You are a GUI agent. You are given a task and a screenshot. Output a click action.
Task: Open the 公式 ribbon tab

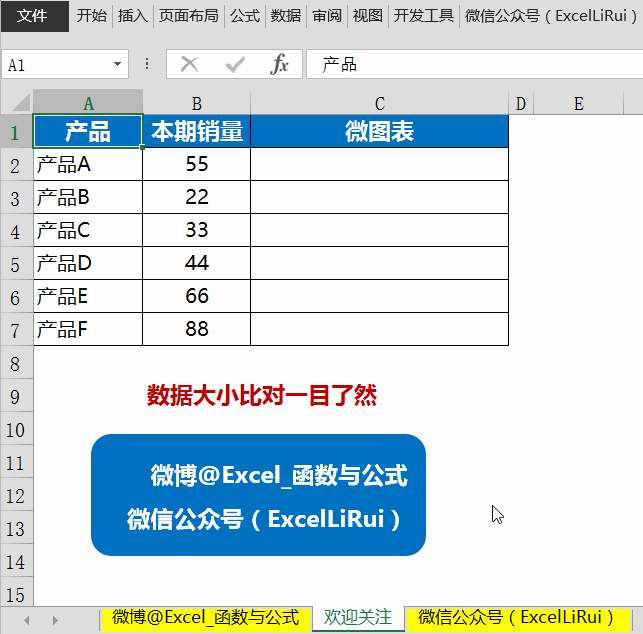click(x=245, y=16)
